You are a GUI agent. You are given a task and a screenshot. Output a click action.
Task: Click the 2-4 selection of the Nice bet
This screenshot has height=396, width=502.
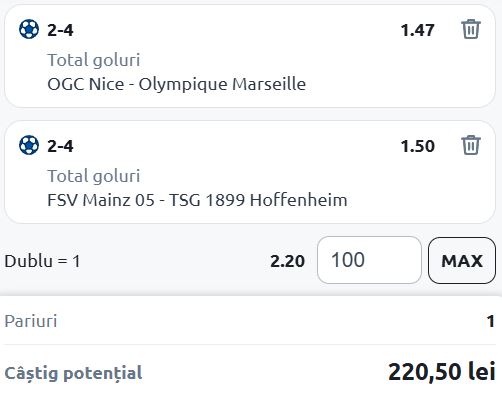coord(60,30)
